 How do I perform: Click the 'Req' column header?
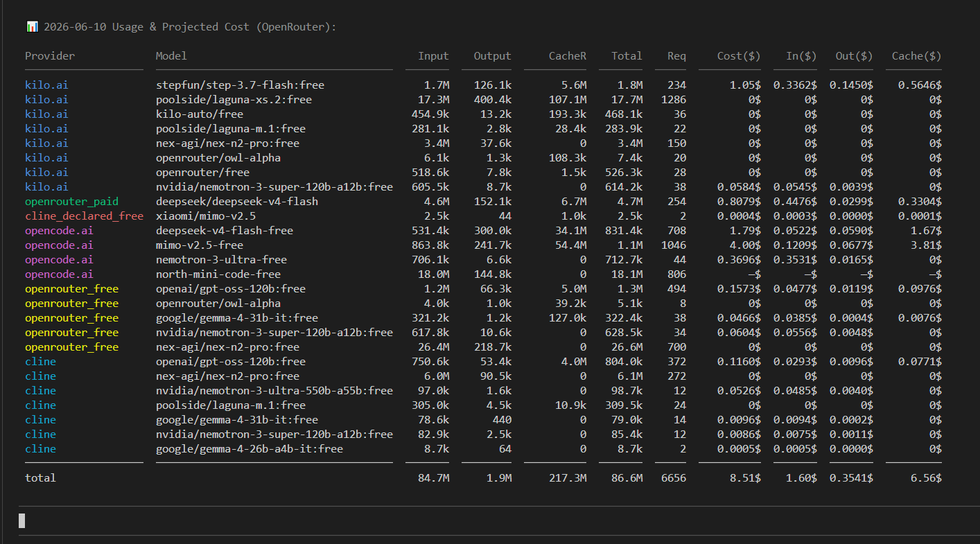click(676, 55)
